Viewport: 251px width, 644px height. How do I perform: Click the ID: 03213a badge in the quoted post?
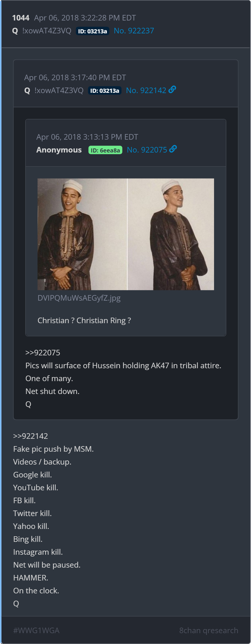(105, 91)
